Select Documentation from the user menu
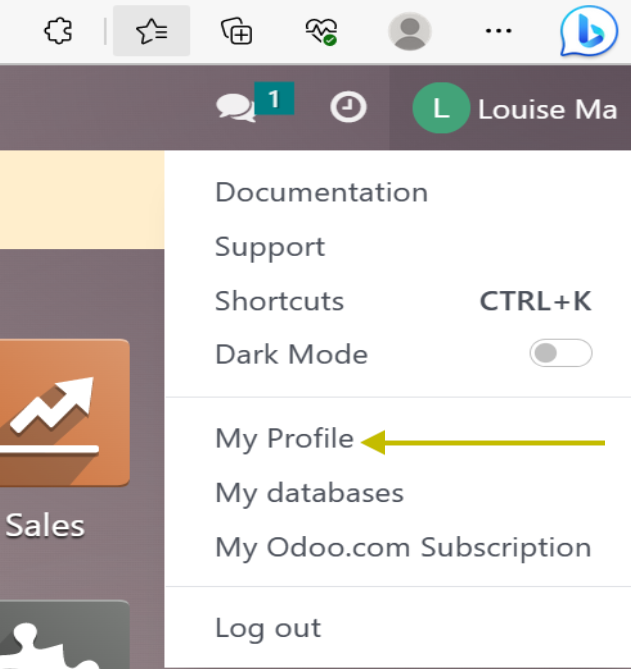The width and height of the screenshot is (631, 669). click(x=321, y=192)
